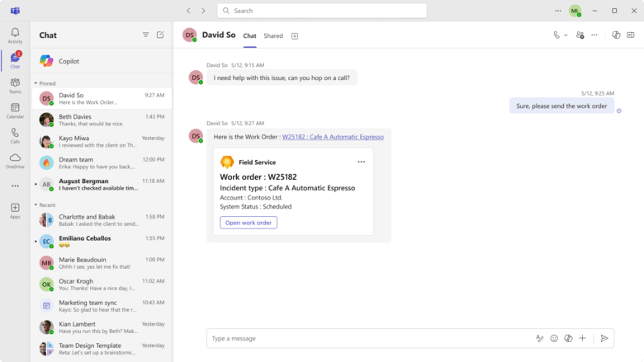
Task: Open Copilot icon in compose box
Action: click(568, 338)
